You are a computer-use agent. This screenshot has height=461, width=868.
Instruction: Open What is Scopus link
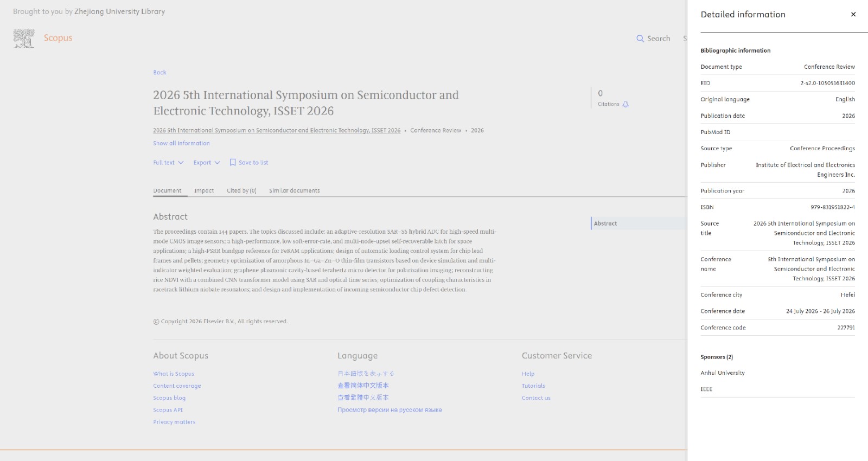174,374
